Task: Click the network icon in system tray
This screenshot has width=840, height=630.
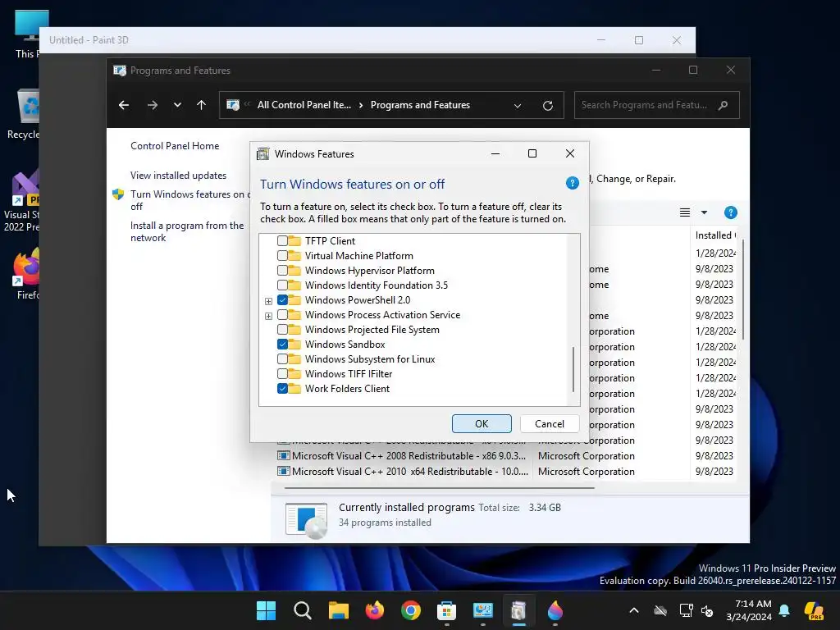Action: tap(686, 610)
